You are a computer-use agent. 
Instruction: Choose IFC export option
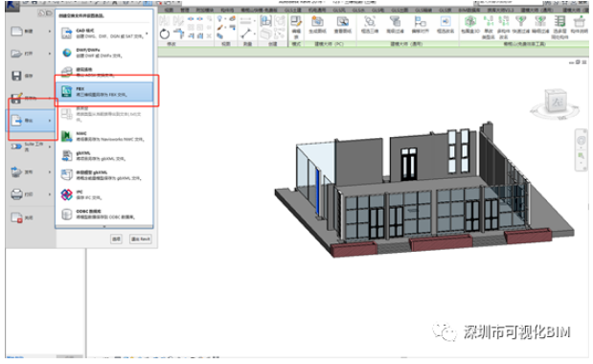pos(104,194)
